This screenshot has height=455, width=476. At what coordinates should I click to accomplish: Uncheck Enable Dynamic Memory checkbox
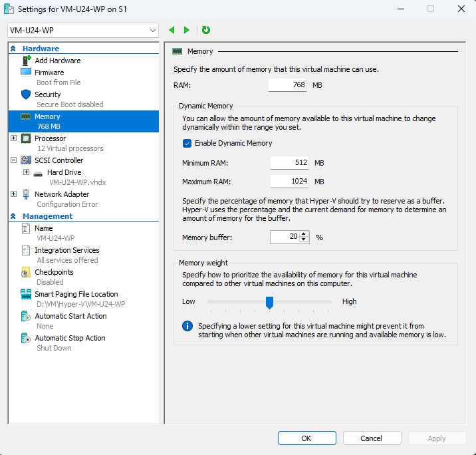(x=187, y=143)
